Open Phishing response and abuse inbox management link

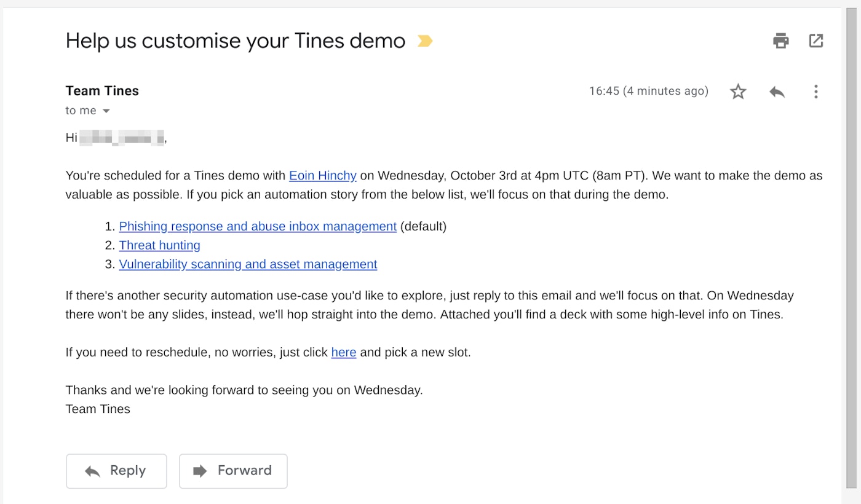(x=258, y=226)
